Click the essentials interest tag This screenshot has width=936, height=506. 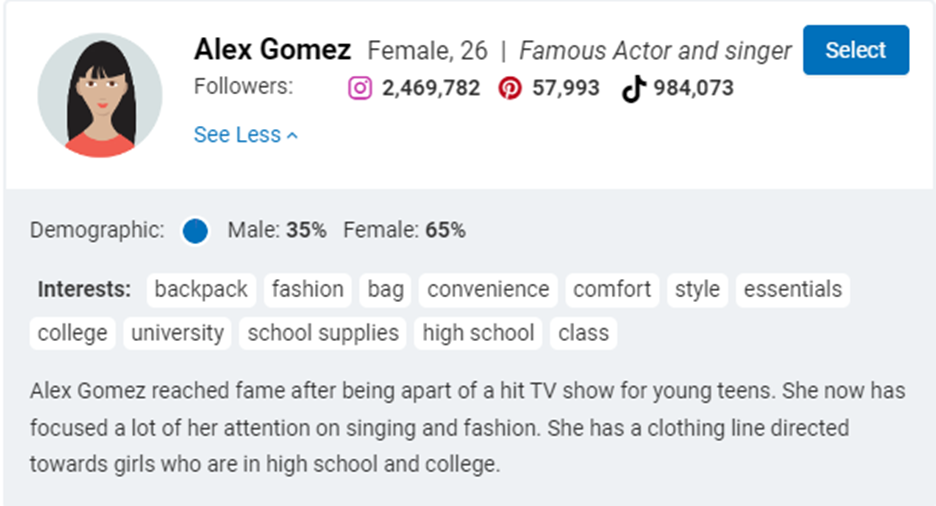click(793, 290)
